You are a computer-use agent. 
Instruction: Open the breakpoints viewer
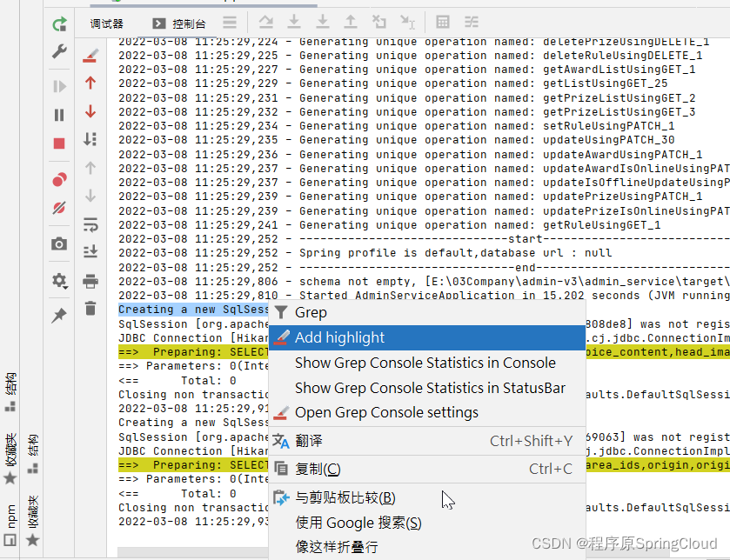58,179
